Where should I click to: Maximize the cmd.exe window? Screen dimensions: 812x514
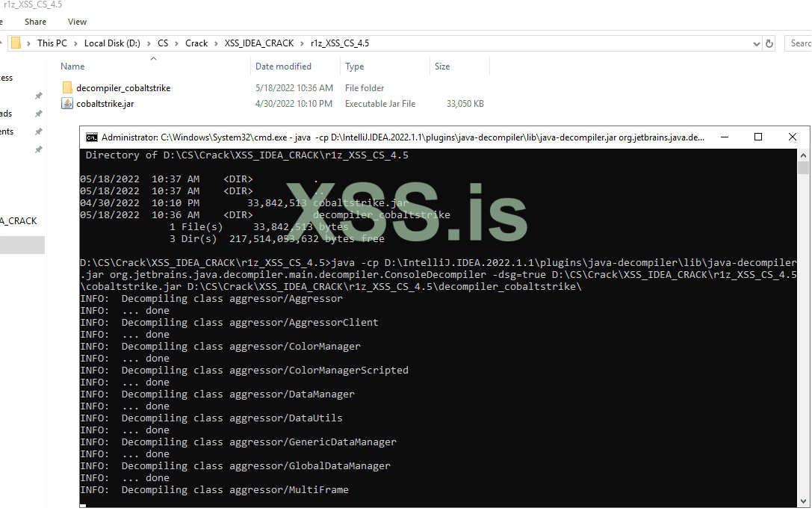tap(758, 137)
